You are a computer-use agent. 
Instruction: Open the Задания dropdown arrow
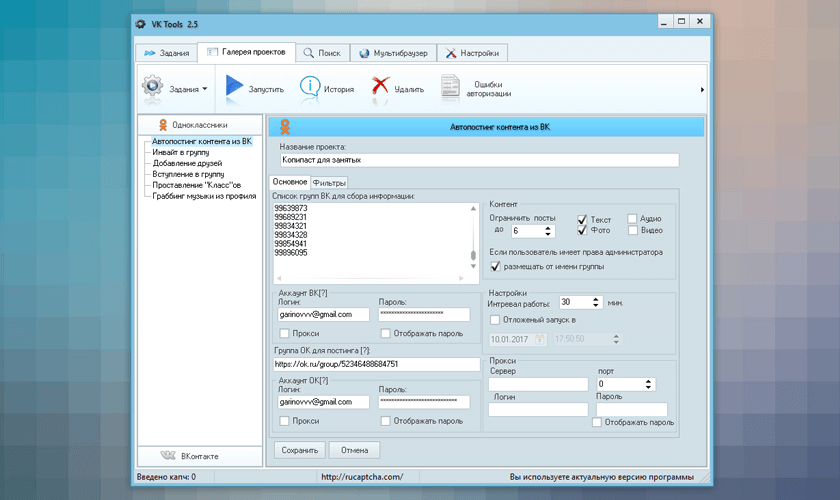pos(205,89)
